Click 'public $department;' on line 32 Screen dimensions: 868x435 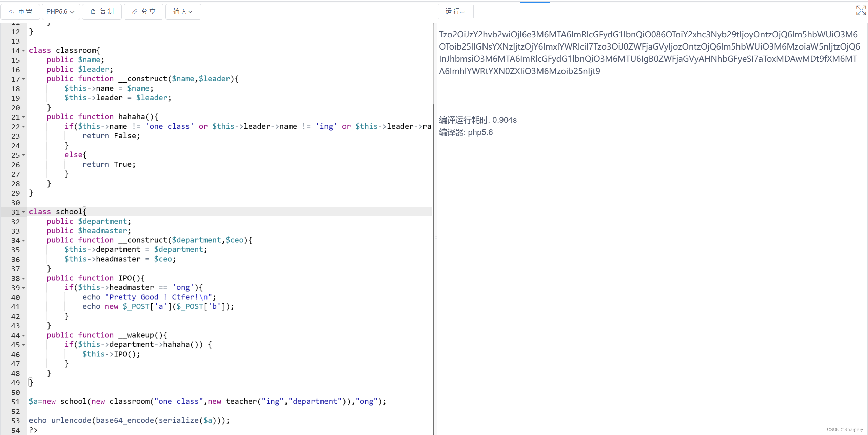[89, 221]
